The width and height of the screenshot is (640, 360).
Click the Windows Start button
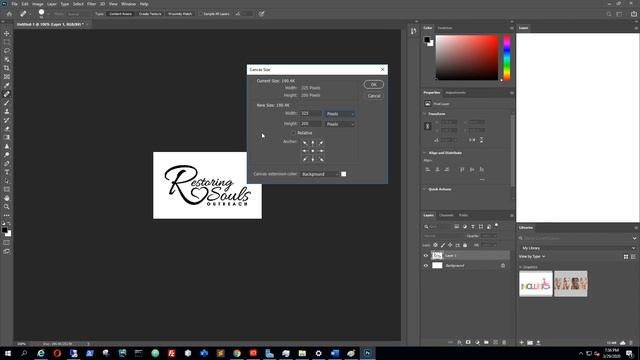tap(8, 353)
